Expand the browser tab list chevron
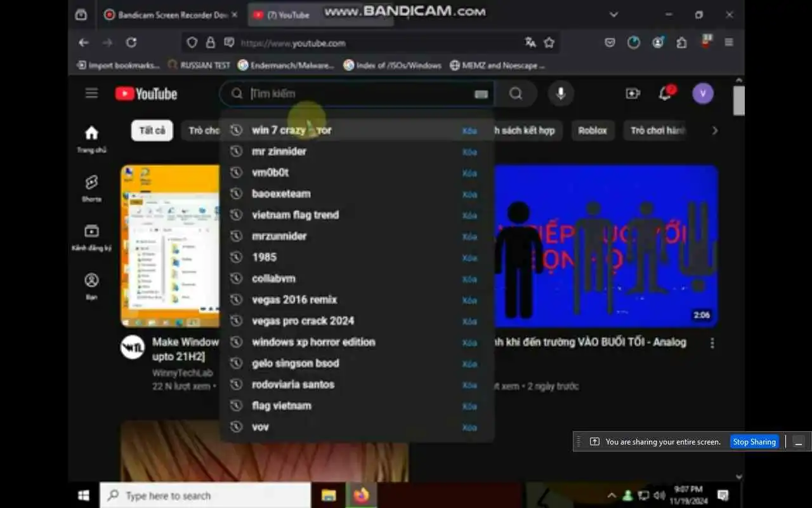This screenshot has width=812, height=508. (613, 15)
